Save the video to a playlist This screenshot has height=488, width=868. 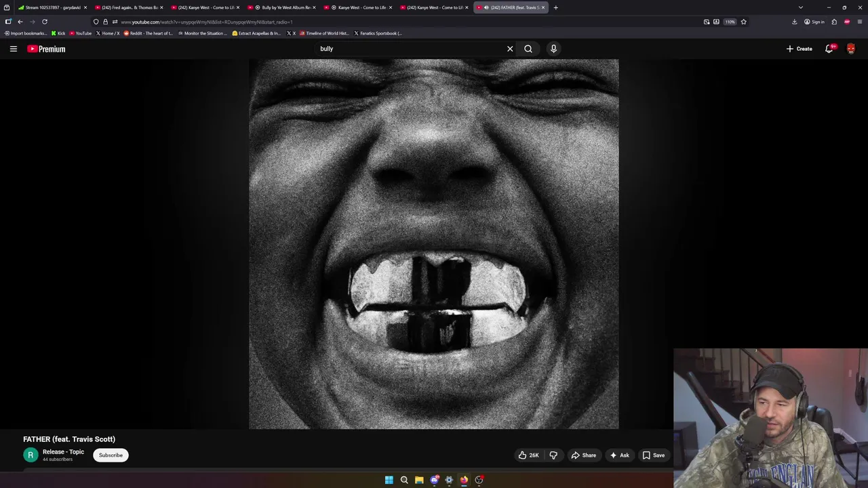tap(654, 455)
